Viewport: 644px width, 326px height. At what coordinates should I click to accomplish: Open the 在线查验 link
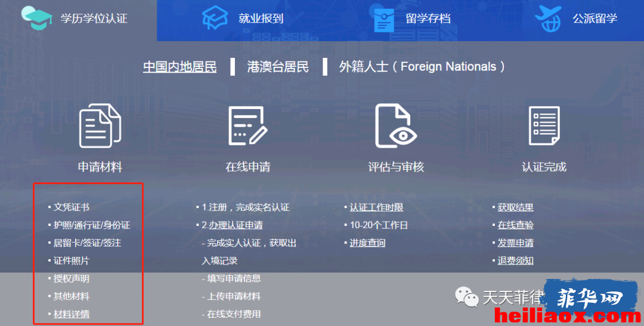tap(515, 225)
